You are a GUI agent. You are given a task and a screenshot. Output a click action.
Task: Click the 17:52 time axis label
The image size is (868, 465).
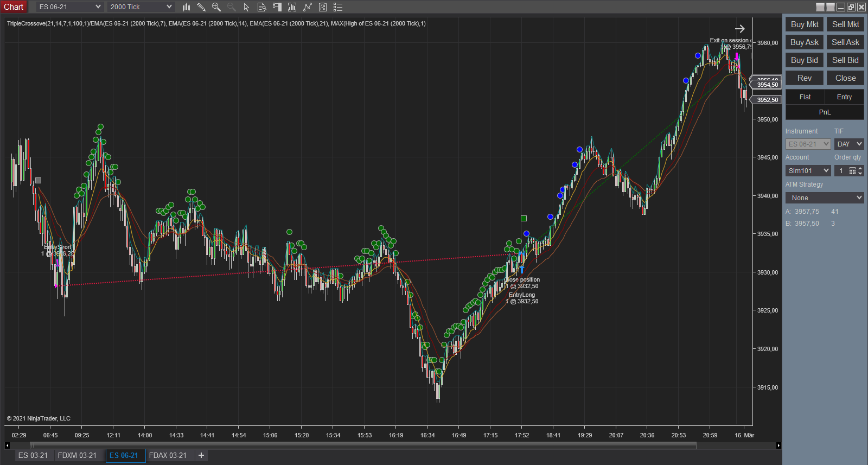(522, 435)
